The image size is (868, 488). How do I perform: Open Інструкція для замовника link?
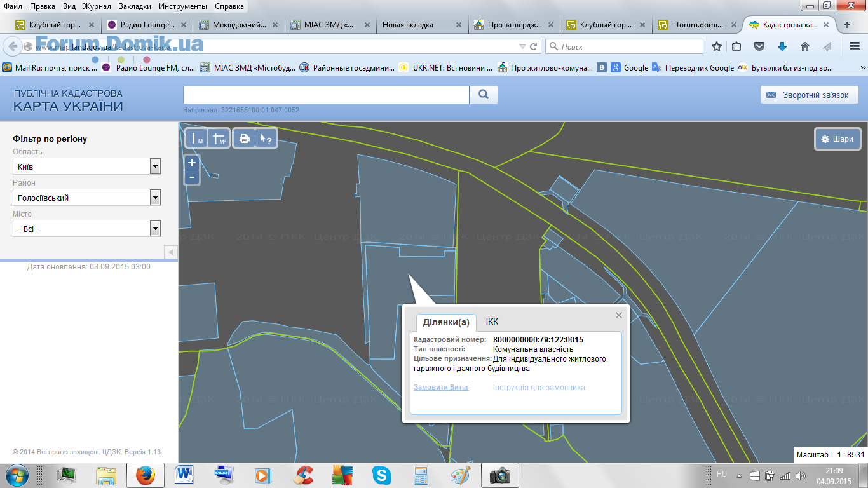point(539,388)
